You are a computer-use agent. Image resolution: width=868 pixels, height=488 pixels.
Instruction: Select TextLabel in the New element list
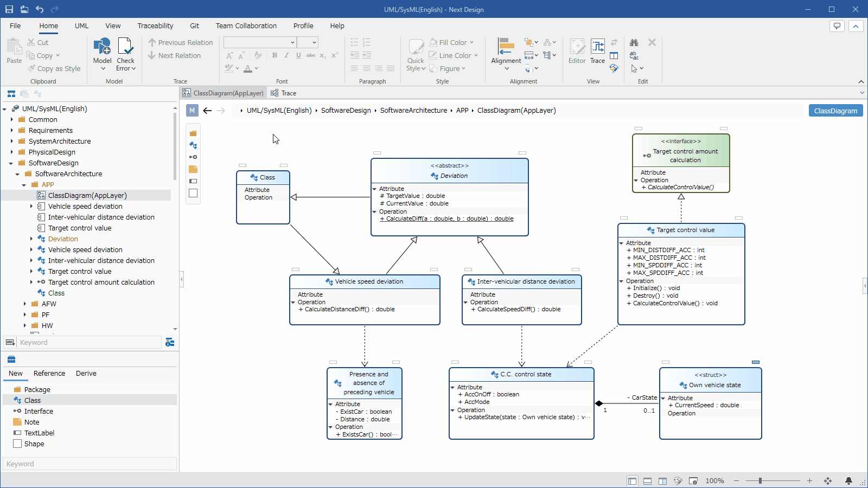tap(90, 433)
